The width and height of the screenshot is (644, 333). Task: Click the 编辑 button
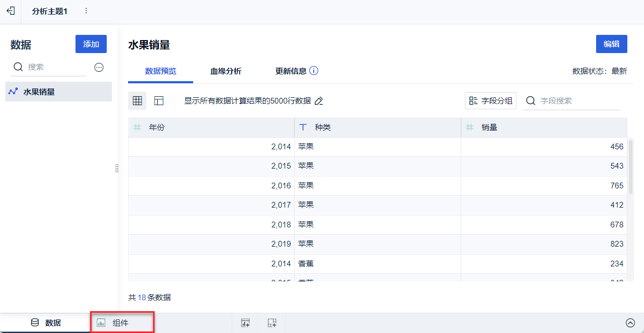(611, 44)
